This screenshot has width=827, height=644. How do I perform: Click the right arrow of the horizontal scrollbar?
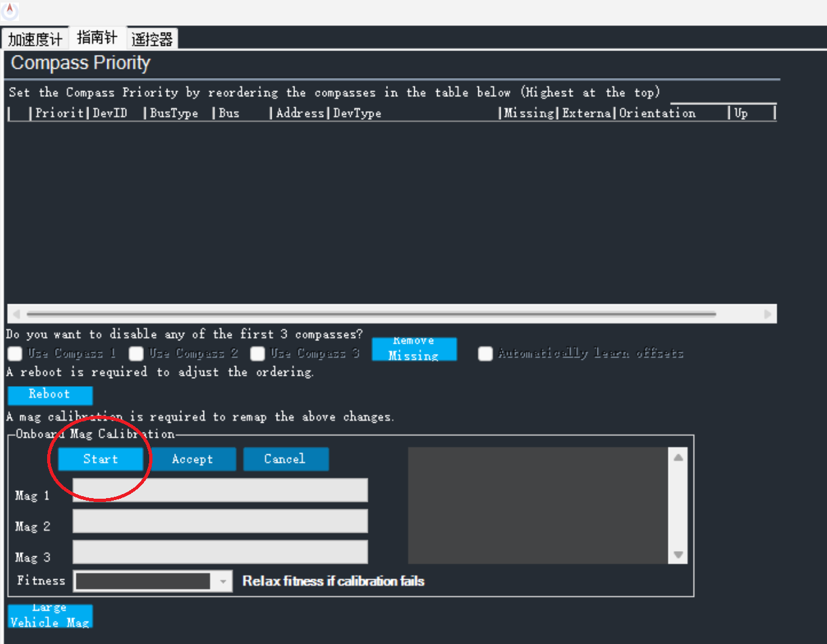click(767, 314)
